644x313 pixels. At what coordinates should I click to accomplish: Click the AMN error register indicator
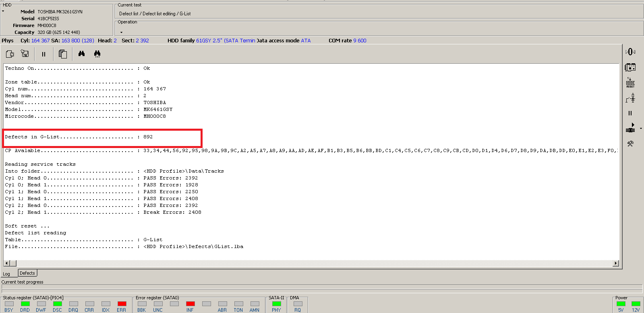tap(255, 304)
